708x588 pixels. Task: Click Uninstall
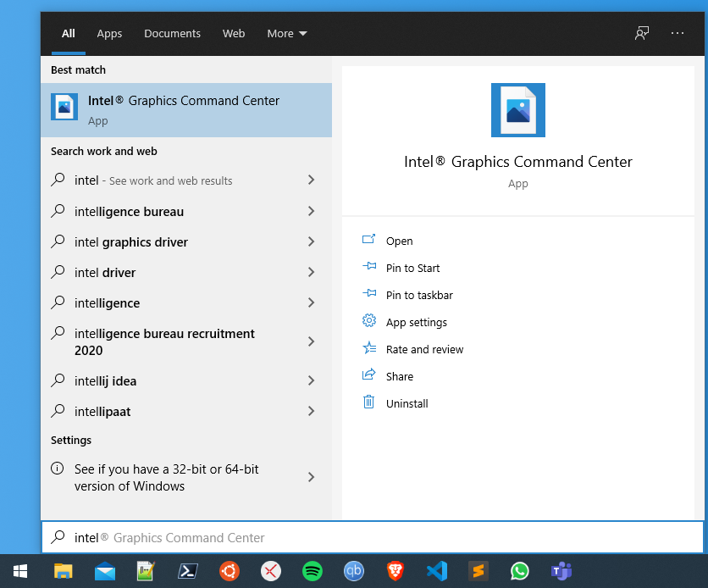[407, 404]
